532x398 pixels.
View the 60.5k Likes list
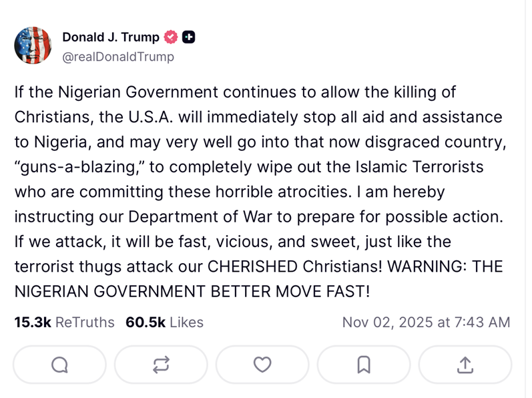point(164,323)
